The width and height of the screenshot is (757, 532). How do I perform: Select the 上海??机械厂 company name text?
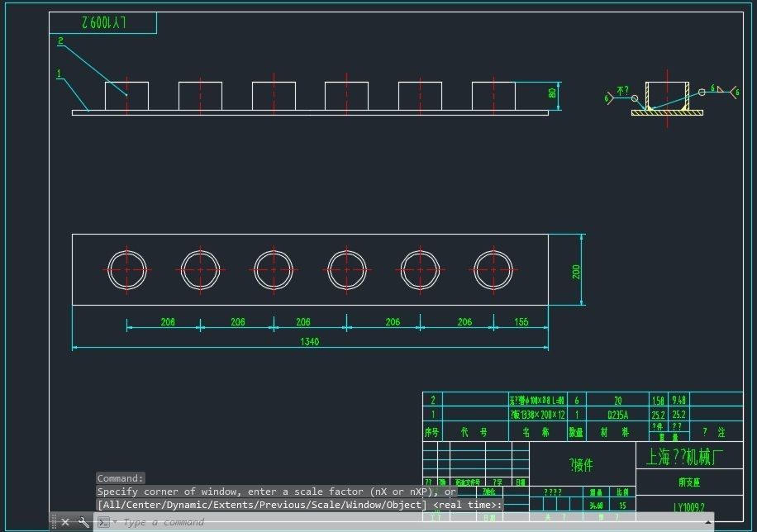(684, 457)
